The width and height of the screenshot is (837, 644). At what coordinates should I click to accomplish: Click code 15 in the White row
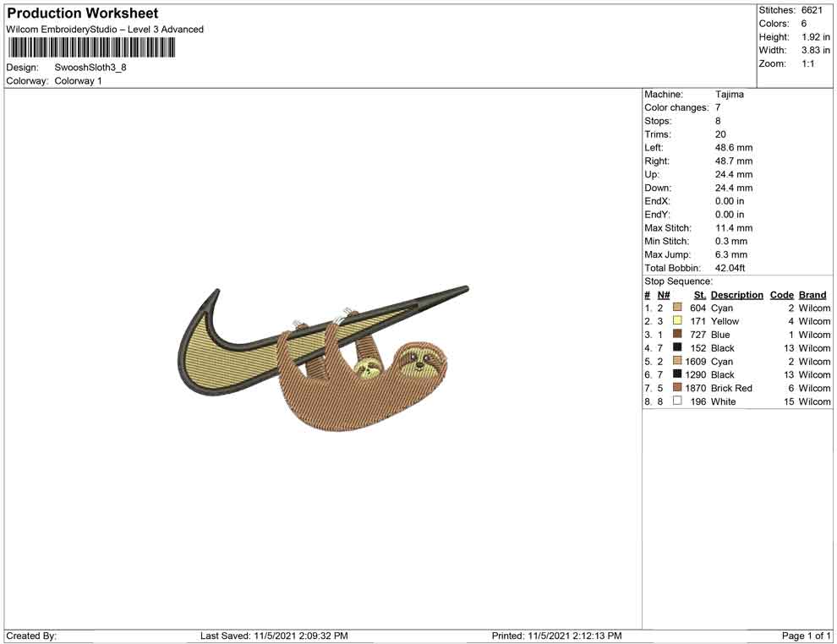(x=789, y=401)
